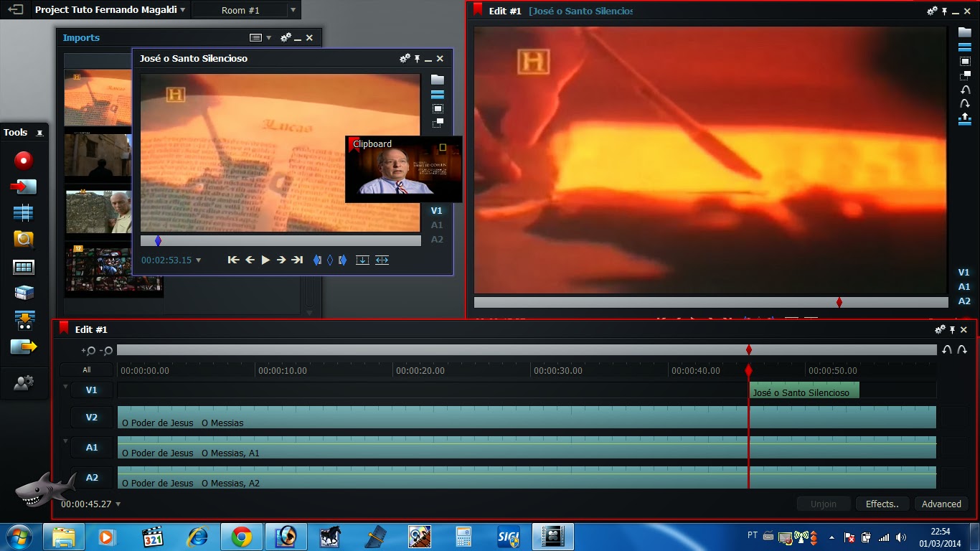Screen dimensions: 980x551
Task: Toggle A1 track in Edit #1 viewer
Action: tap(964, 287)
